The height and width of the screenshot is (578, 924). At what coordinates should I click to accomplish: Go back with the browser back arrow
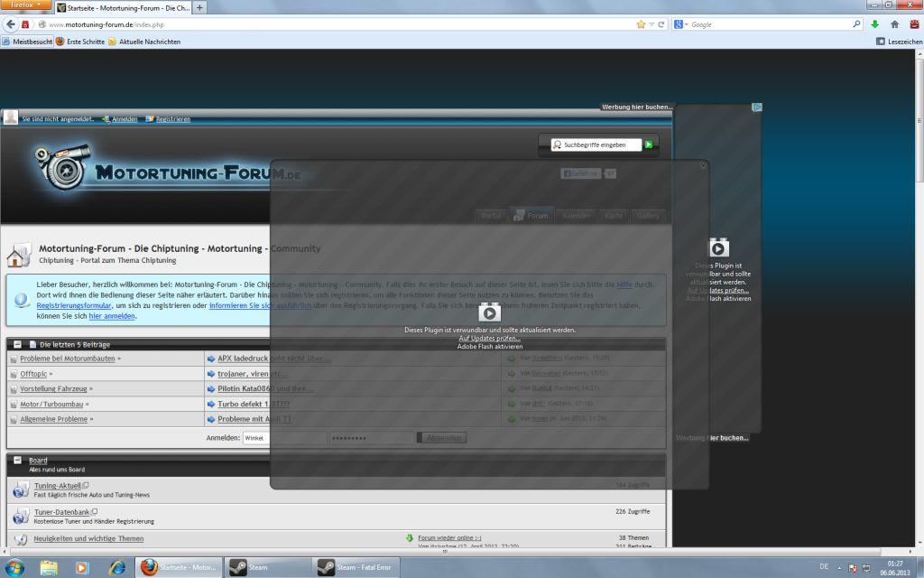coord(11,24)
